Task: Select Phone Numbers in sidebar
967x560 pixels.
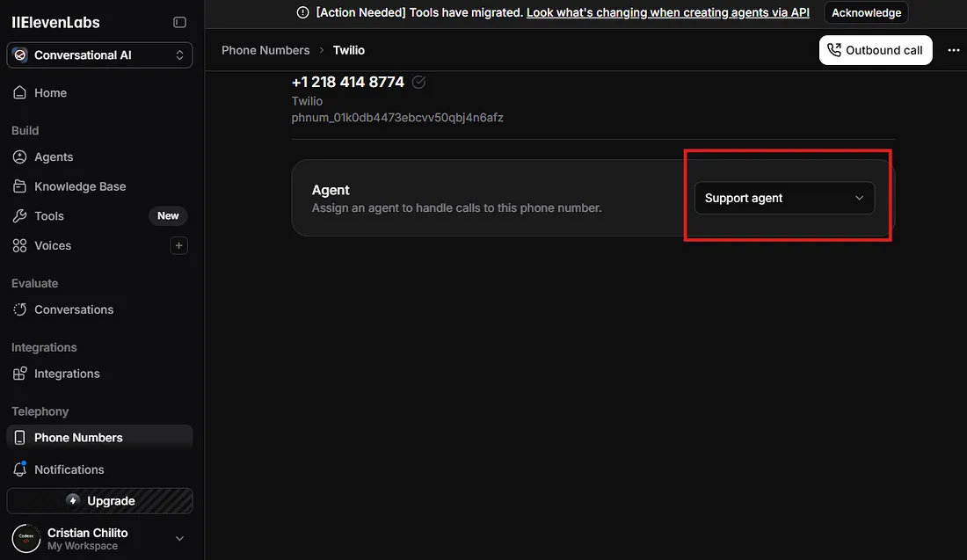Action: pos(99,437)
